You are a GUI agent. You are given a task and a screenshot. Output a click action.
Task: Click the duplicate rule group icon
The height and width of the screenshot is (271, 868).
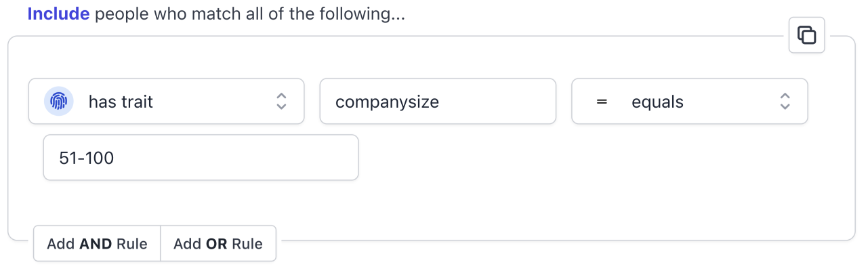coord(806,35)
